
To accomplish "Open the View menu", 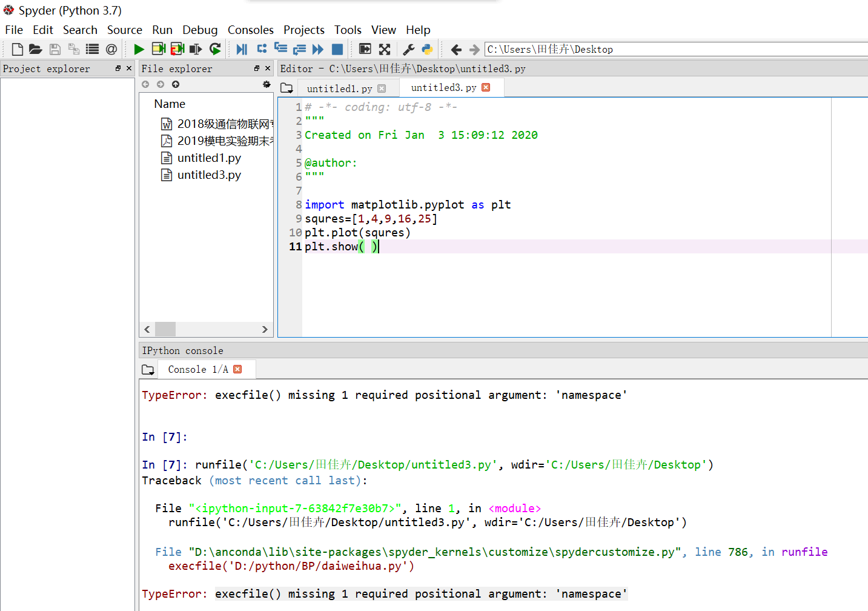I will 383,30.
